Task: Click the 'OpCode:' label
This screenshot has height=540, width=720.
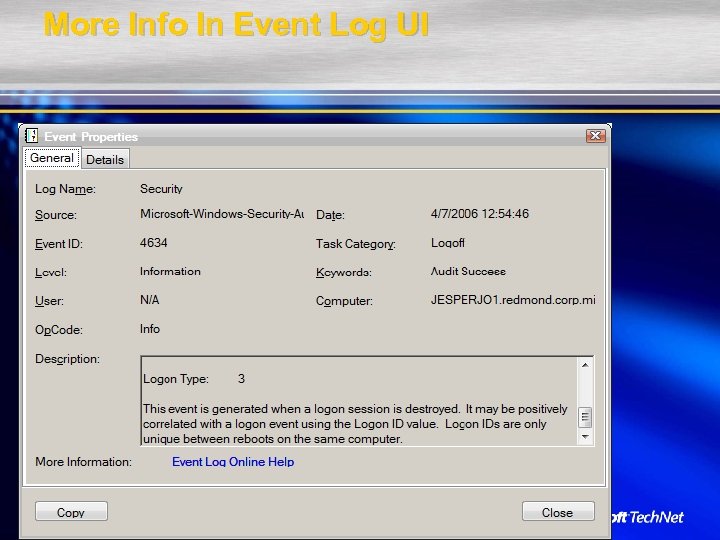Action: click(x=59, y=330)
